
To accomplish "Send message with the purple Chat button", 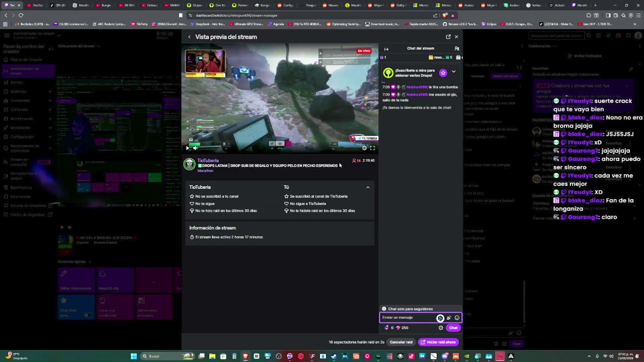I will 453,328.
